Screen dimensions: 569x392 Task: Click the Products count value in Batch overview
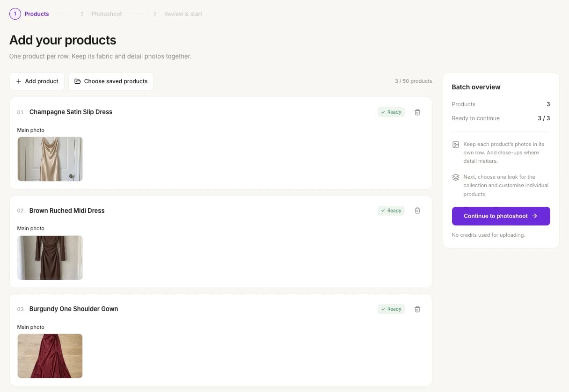(x=548, y=104)
